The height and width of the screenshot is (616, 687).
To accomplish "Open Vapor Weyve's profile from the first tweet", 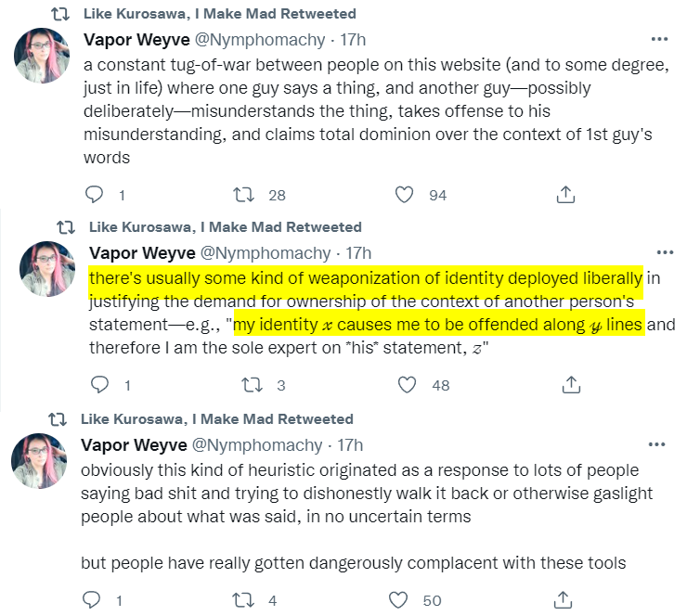I will (136, 39).
